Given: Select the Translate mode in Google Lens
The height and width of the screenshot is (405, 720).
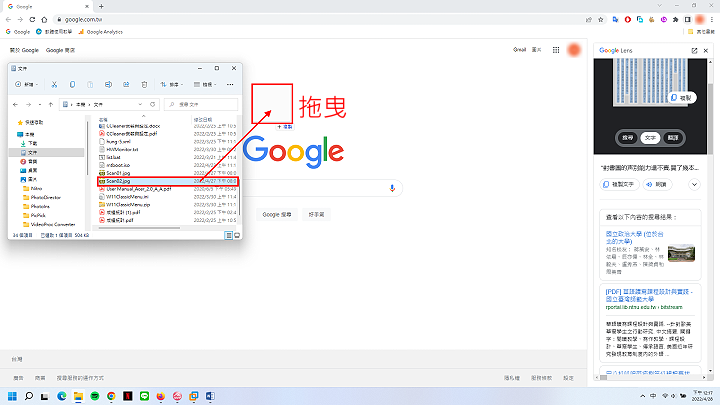Looking at the screenshot, I should [673, 138].
